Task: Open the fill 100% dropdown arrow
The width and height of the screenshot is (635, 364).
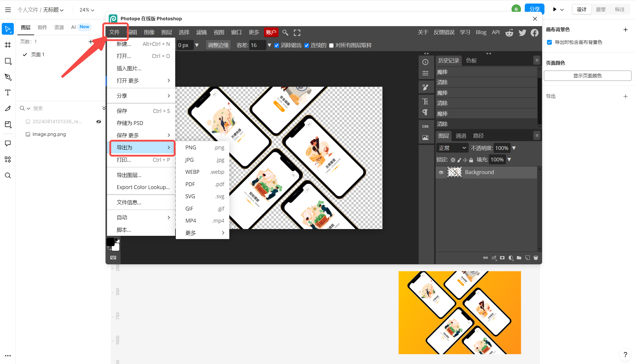Action: [x=509, y=160]
